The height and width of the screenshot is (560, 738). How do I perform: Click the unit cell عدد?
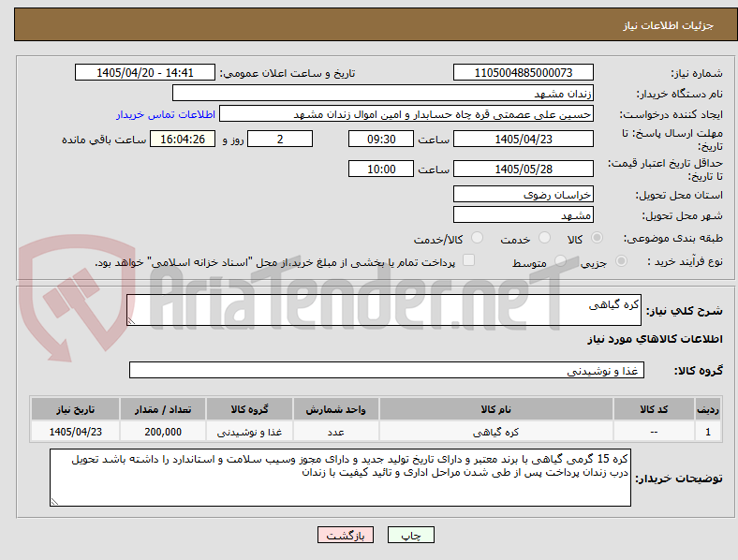tap(335, 432)
